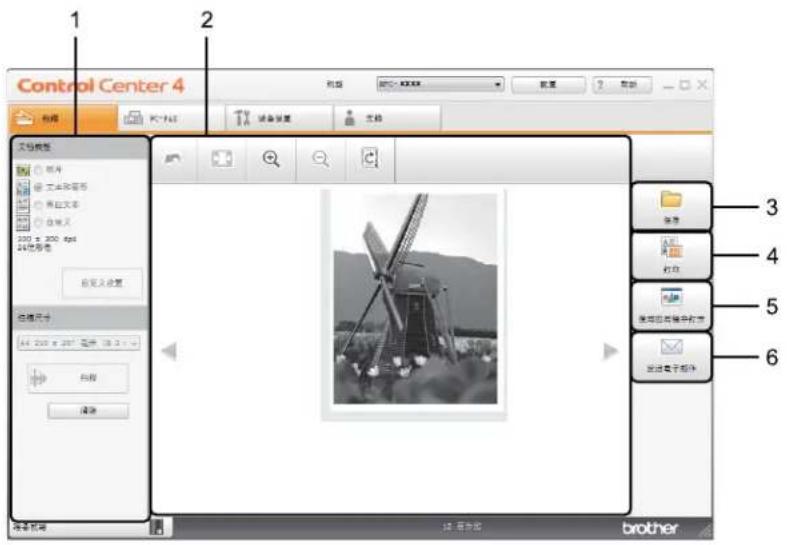Image resolution: width=787 pixels, height=545 pixels.
Task: Send the scan by email
Action: [671, 356]
